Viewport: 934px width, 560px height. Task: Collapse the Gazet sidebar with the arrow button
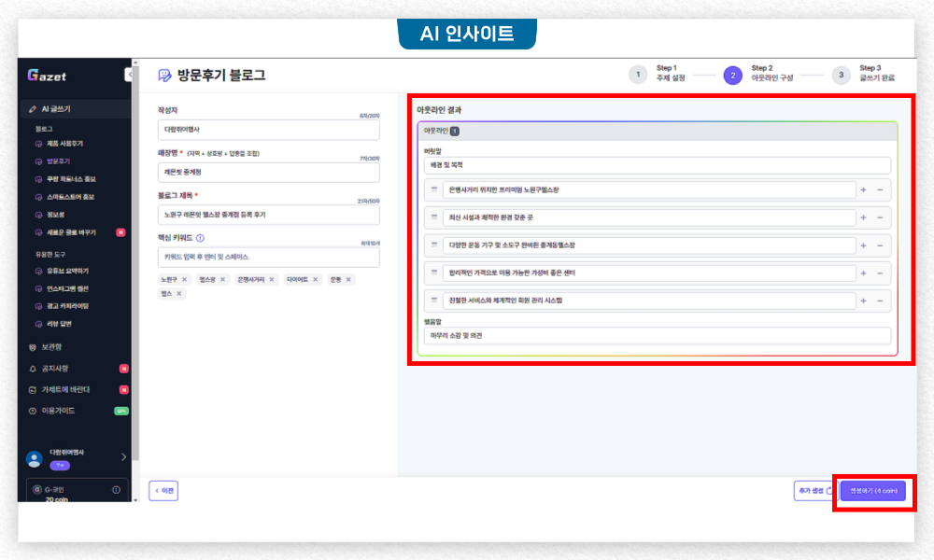pos(128,75)
